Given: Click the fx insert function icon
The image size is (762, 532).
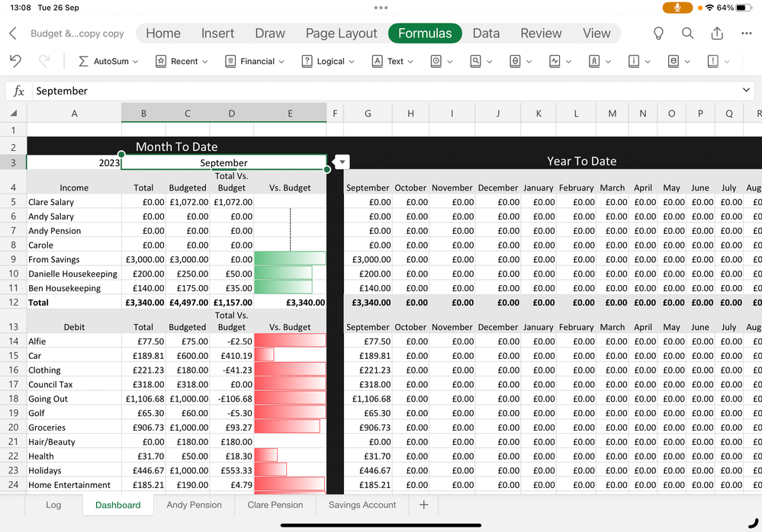Looking at the screenshot, I should click(x=18, y=91).
